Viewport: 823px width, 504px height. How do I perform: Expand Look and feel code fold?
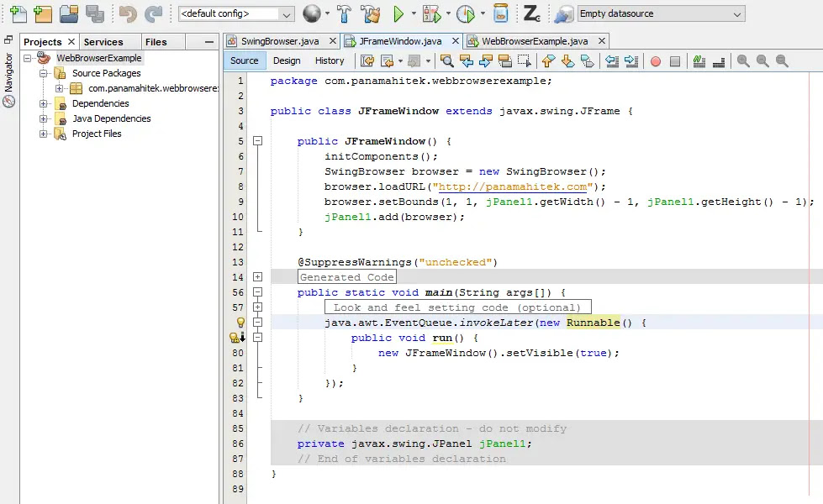pyautogui.click(x=258, y=307)
